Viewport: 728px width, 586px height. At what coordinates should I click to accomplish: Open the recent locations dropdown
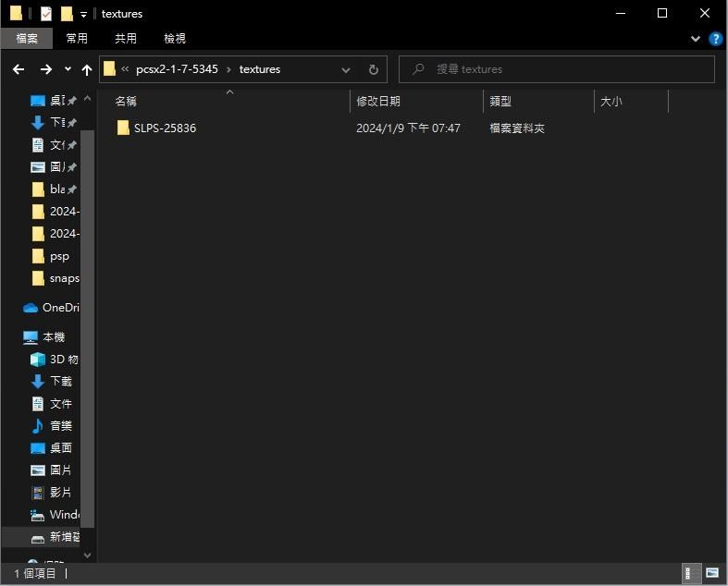68,69
